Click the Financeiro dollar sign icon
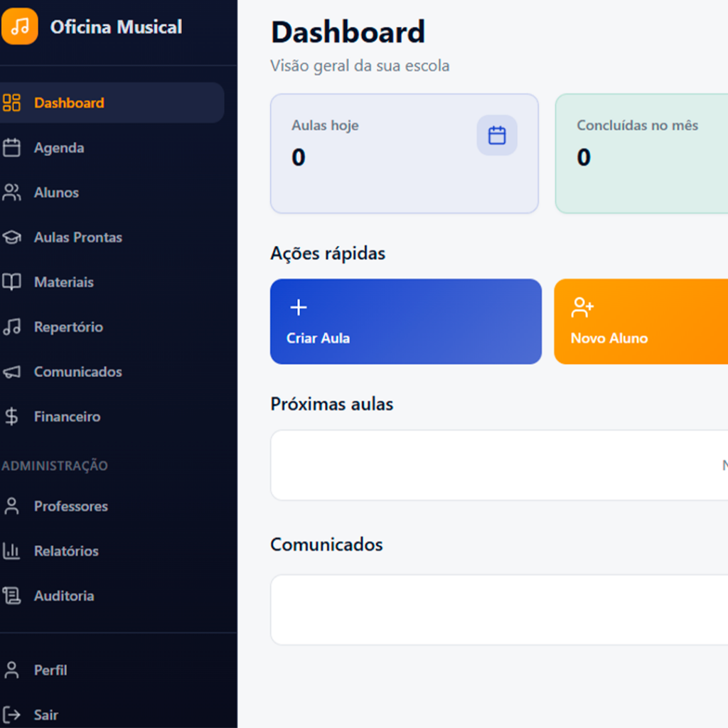The image size is (728, 728). click(x=11, y=417)
